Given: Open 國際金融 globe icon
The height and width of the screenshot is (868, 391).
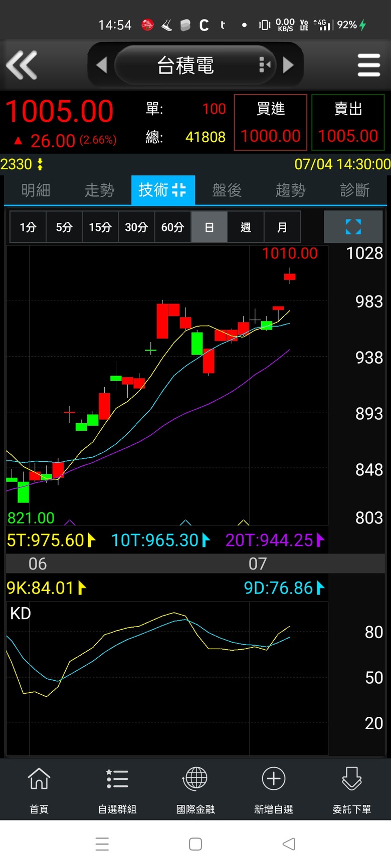Looking at the screenshot, I should click(195, 790).
